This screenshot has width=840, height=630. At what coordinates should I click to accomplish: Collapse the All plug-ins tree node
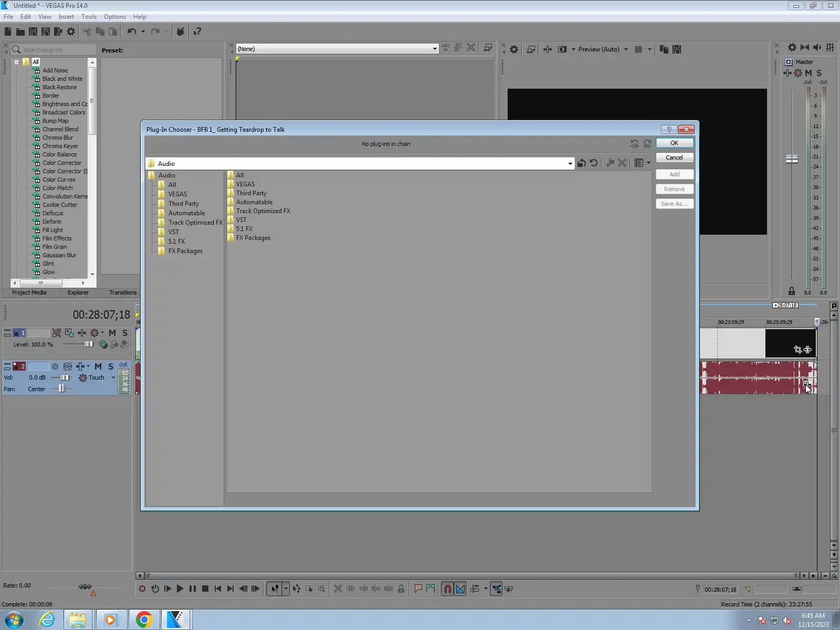[x=16, y=62]
